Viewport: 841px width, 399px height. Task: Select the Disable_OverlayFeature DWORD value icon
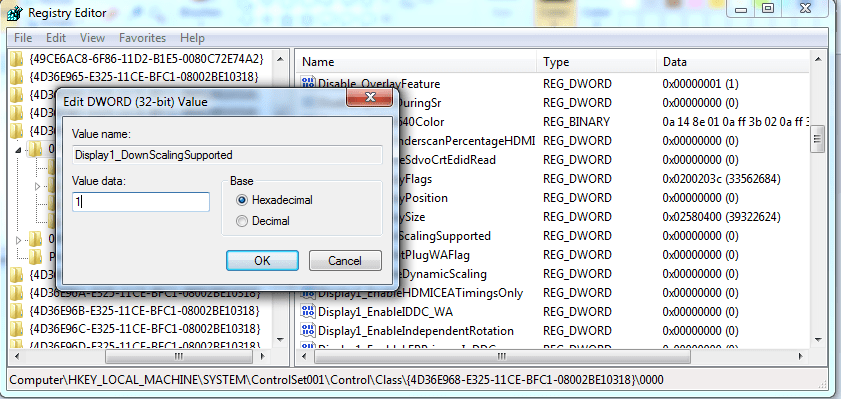coord(308,83)
